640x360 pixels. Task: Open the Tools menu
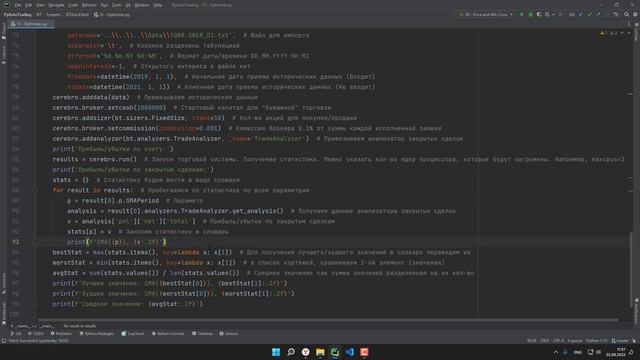(117, 5)
